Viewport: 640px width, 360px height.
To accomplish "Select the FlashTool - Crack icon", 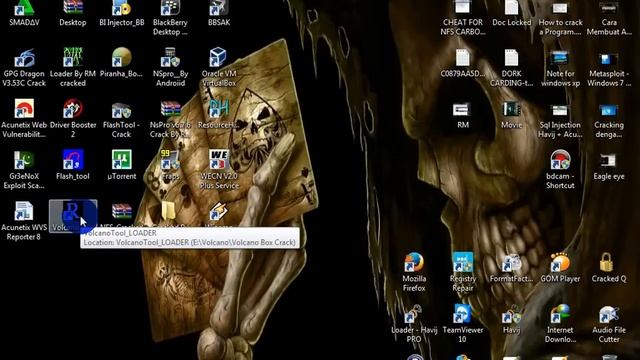I will coord(122,109).
